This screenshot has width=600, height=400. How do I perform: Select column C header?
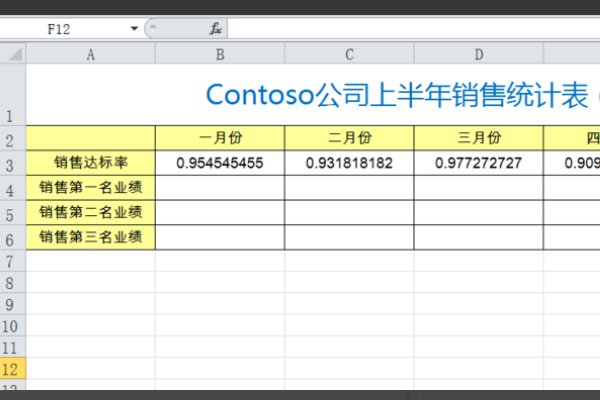pyautogui.click(x=349, y=54)
